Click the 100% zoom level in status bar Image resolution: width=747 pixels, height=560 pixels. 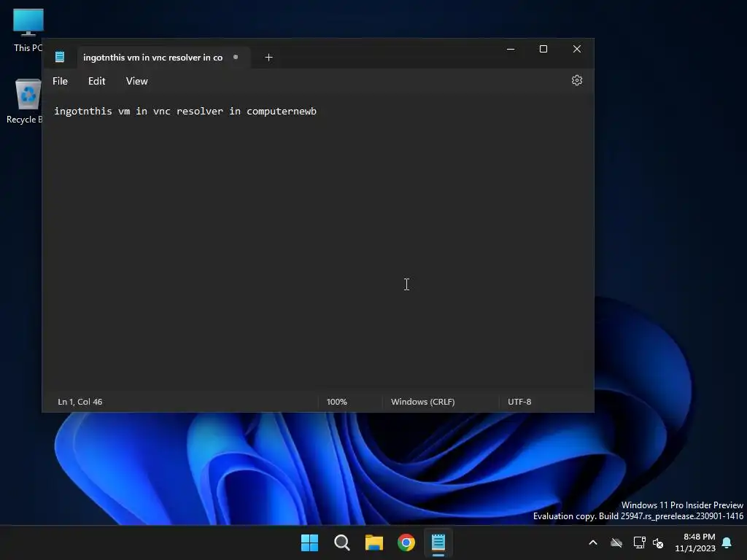pos(337,402)
